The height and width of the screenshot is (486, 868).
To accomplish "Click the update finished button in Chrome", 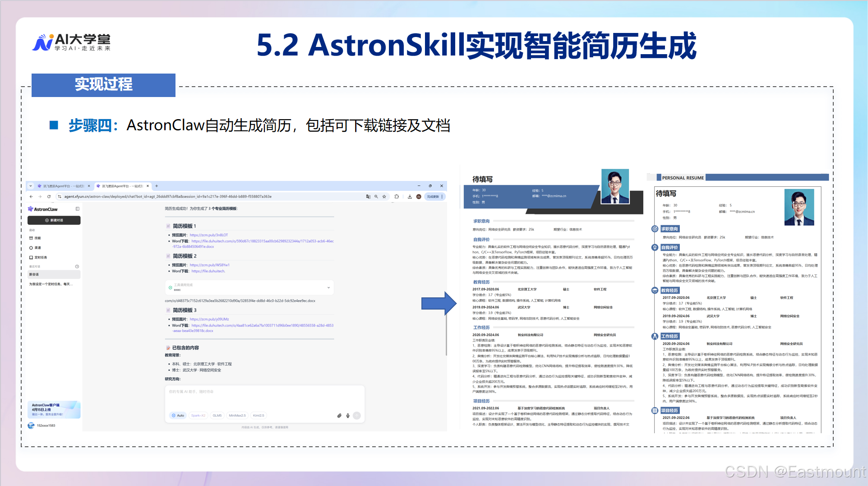I will click(x=435, y=197).
